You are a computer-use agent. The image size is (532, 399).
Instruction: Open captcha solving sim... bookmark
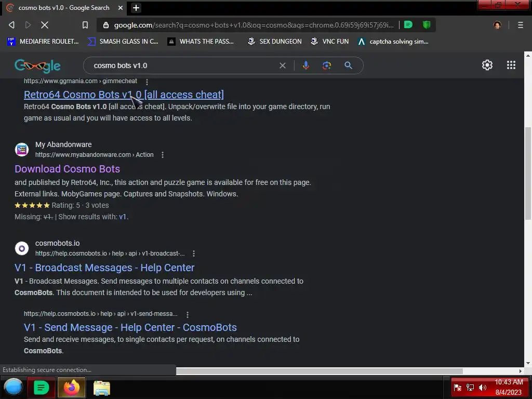(x=393, y=42)
